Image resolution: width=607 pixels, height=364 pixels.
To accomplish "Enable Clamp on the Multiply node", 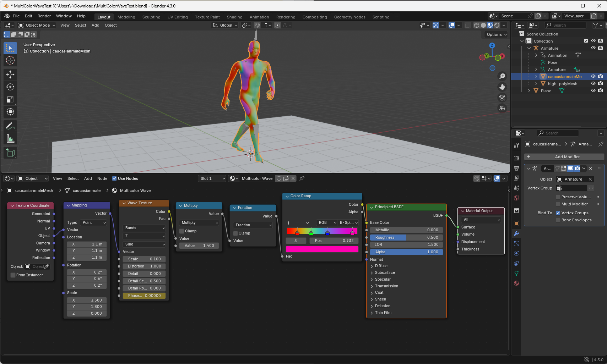I will coord(182,231).
